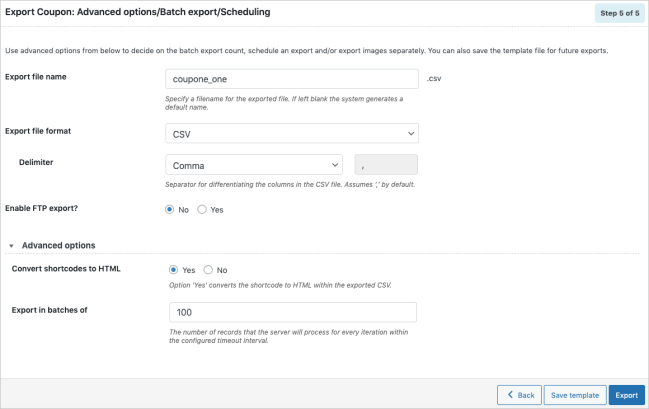The width and height of the screenshot is (649, 409).
Task: Select No for Convert shortcodes to HTML
Action: 208,270
